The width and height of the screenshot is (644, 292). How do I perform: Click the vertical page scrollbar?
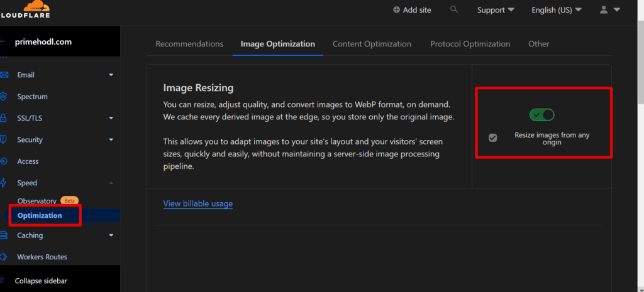click(641, 62)
